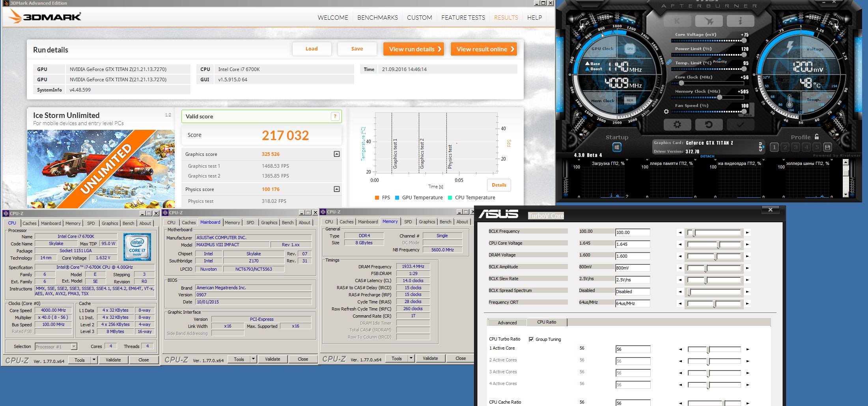The image size is (868, 406).
Task: Increase DRAM Voltage with right arrow
Action: click(x=747, y=256)
